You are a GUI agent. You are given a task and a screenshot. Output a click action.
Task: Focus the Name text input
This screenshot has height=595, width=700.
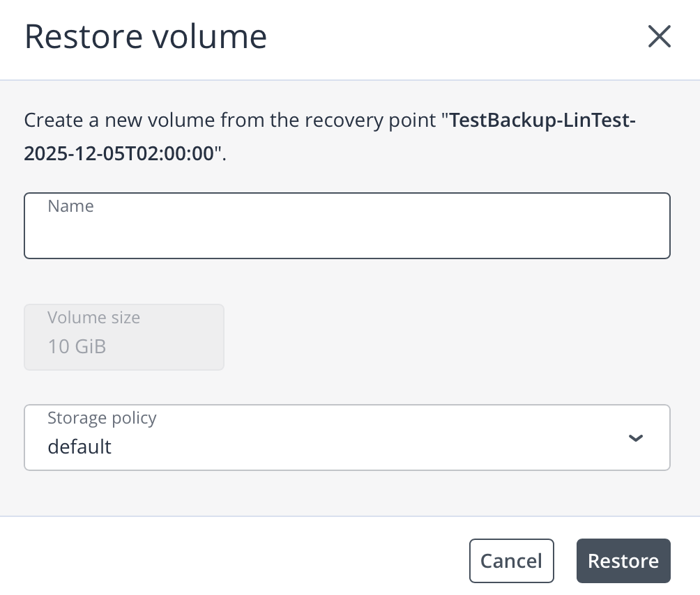347,233
